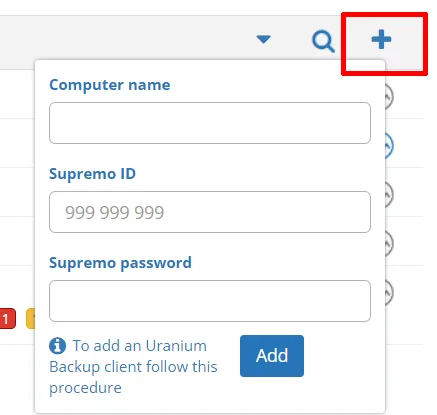Screen dimensions: 437x415
Task: Click the yellow badge next to red badge
Action: click(31, 319)
